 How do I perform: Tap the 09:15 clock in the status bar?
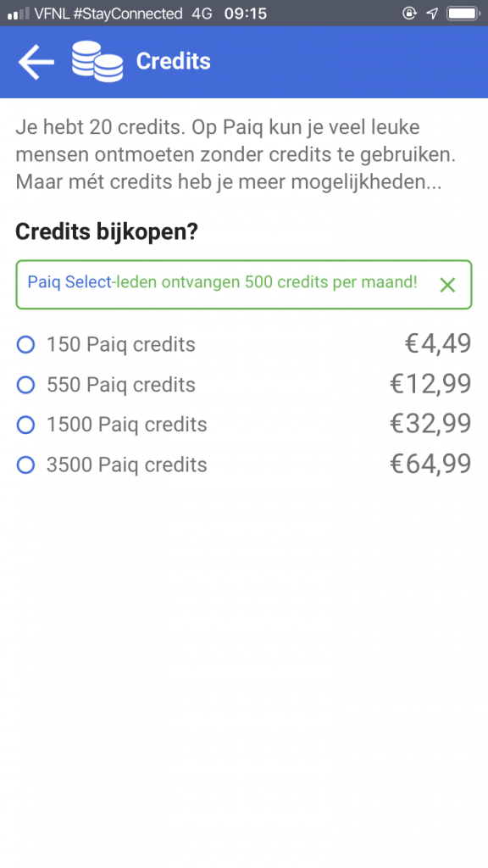246,13
